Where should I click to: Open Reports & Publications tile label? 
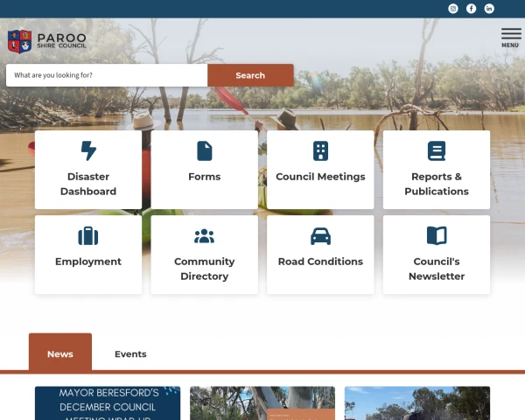[437, 184]
